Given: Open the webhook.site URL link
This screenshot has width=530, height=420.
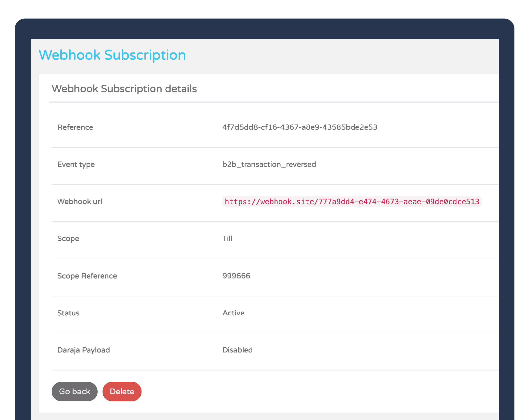Looking at the screenshot, I should pyautogui.click(x=352, y=202).
